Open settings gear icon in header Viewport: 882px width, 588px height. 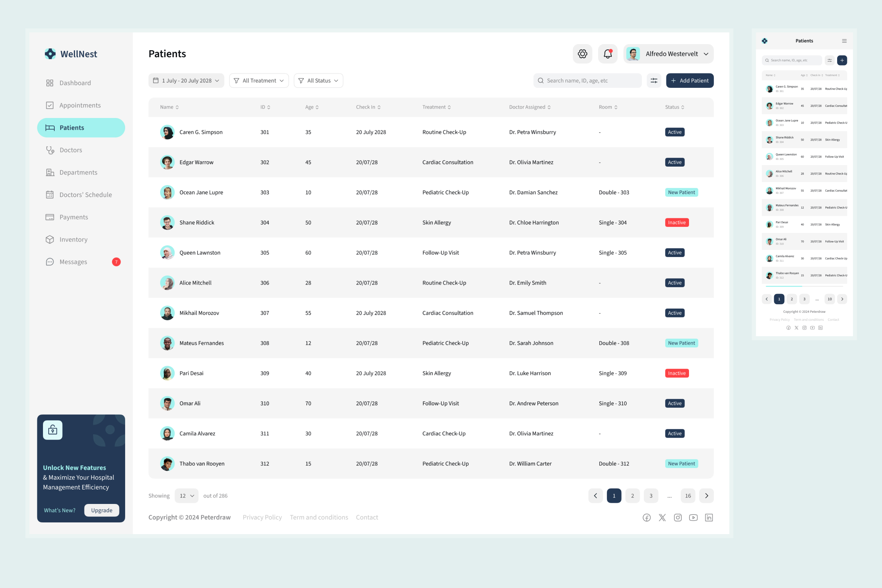pos(582,54)
